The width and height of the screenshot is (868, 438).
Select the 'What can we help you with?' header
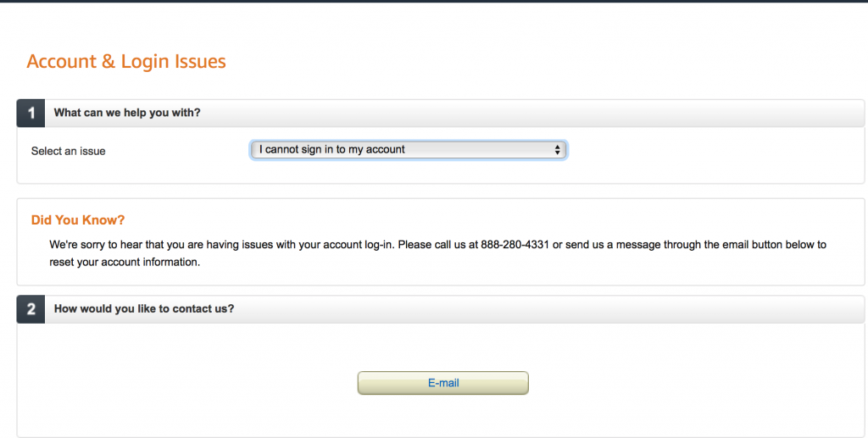[127, 113]
